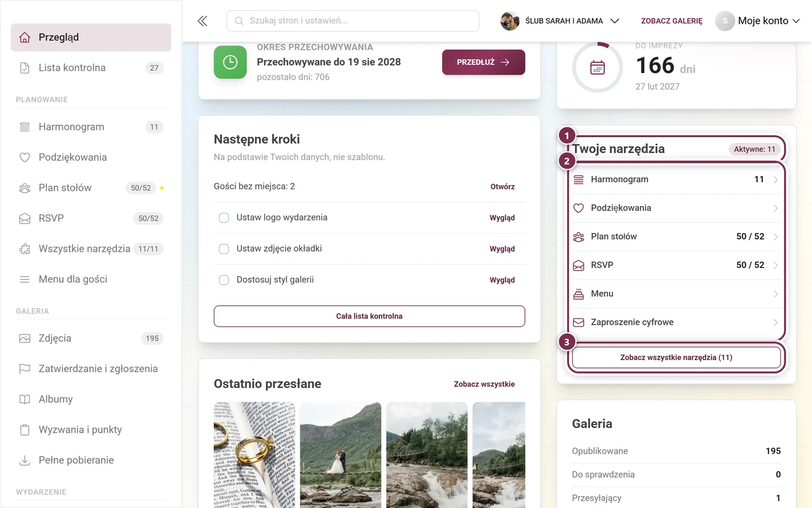Click calendar icon in countdown circle
Viewport: 812px width, 508px height.
pyautogui.click(x=598, y=68)
